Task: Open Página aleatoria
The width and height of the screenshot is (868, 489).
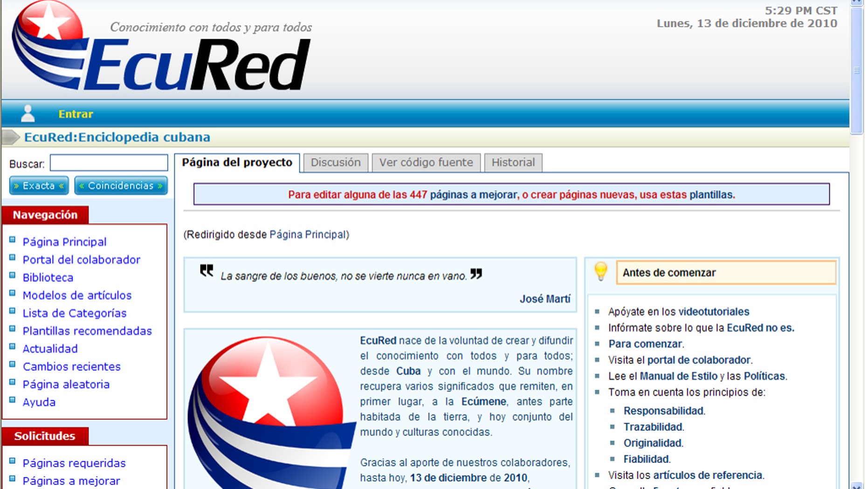Action: coord(66,384)
